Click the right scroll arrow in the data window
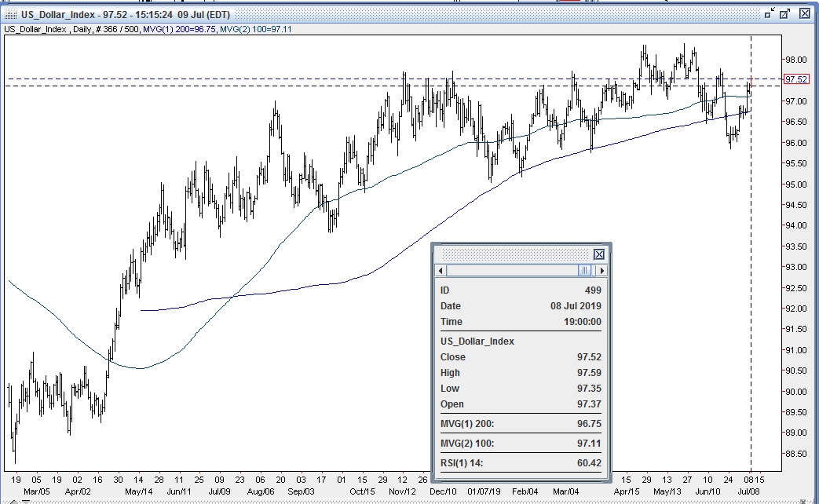The image size is (819, 504). pyautogui.click(x=601, y=271)
